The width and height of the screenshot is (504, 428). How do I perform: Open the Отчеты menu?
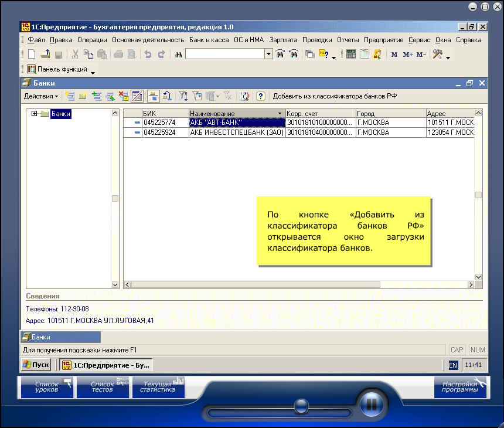coord(348,40)
